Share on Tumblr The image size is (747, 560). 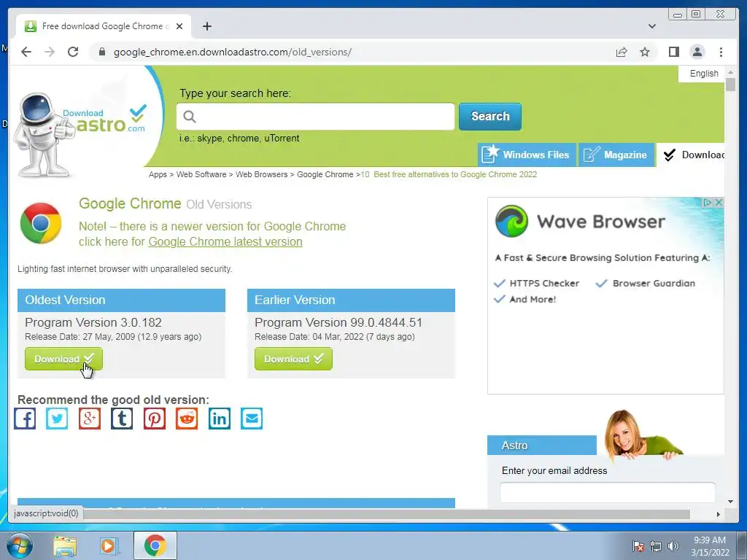(122, 419)
